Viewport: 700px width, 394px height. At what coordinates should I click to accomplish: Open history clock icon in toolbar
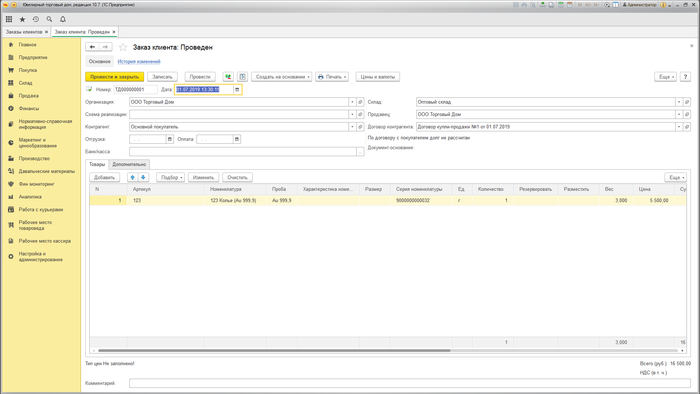click(x=36, y=19)
